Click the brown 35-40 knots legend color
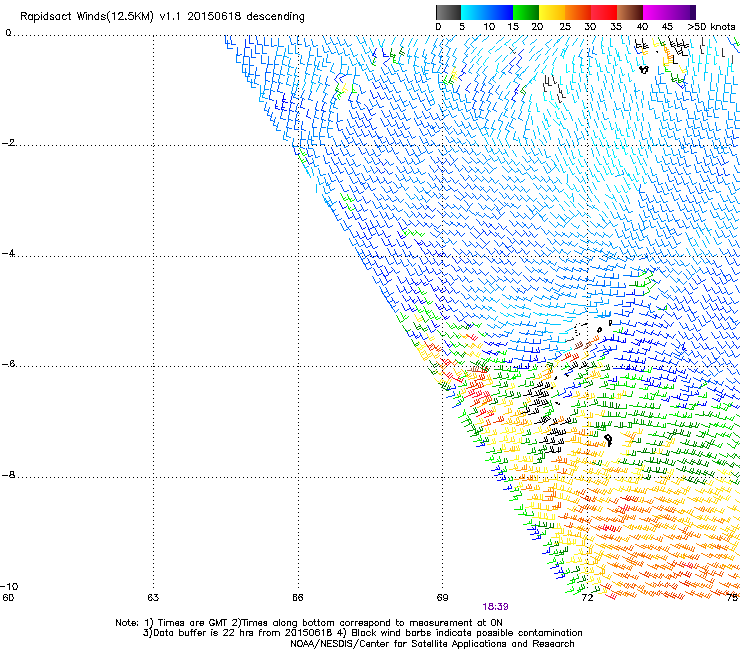Screen dimensions: 740x650 pos(630,12)
